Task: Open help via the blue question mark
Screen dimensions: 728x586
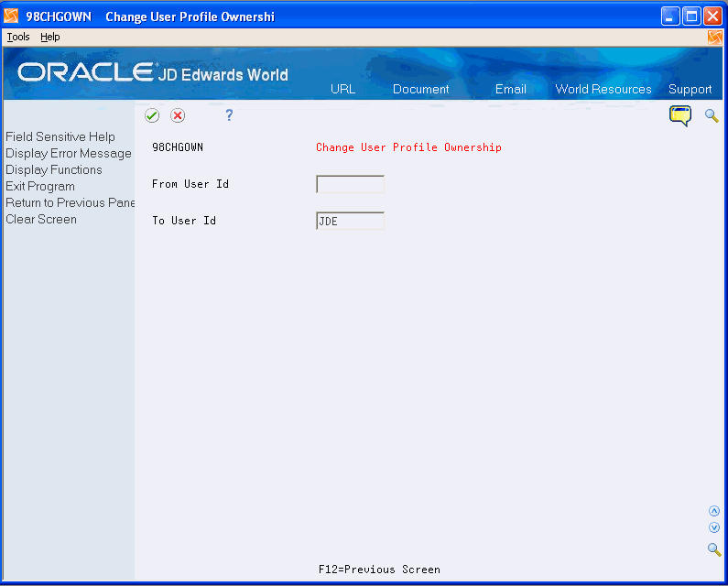Action: (x=229, y=115)
